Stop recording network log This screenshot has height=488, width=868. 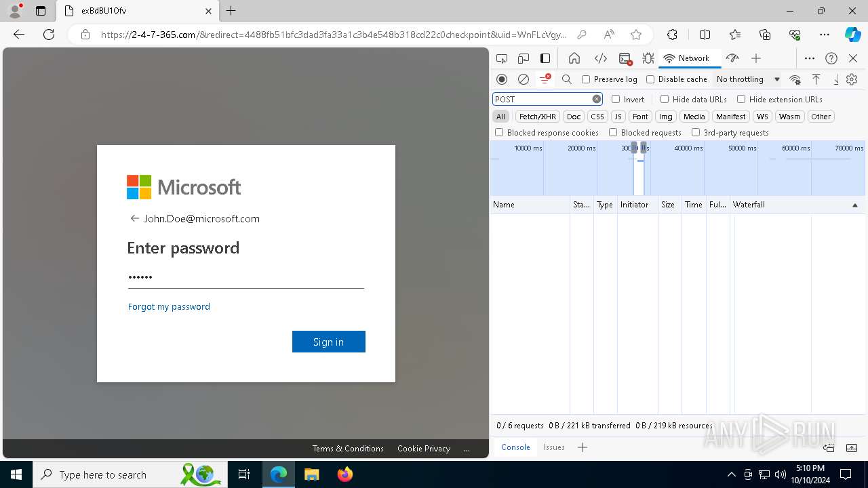[502, 79]
